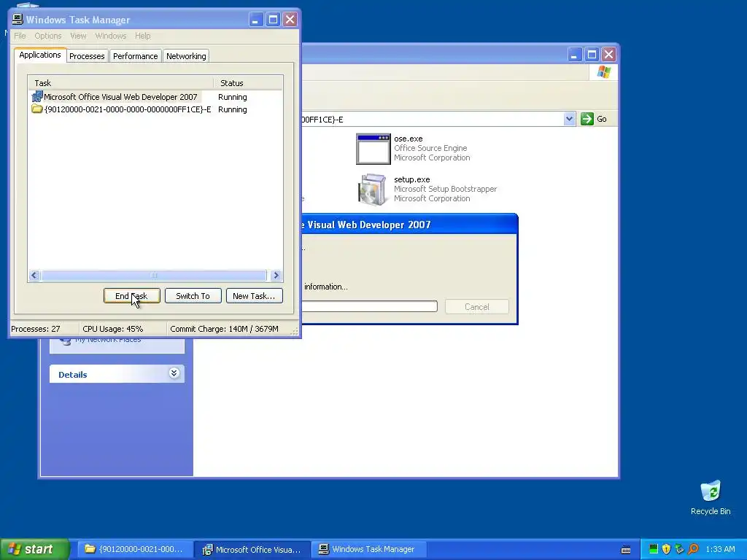The height and width of the screenshot is (560, 747).
Task: Select the setup.exe file name label
Action: tap(412, 179)
